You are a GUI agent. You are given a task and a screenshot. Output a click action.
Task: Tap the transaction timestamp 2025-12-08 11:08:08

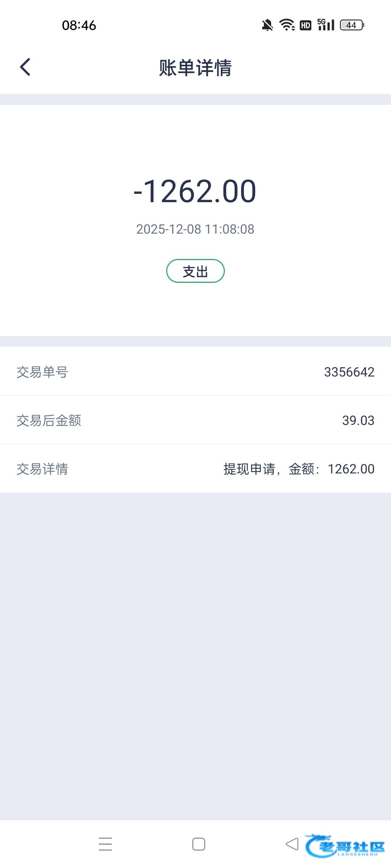(x=195, y=229)
